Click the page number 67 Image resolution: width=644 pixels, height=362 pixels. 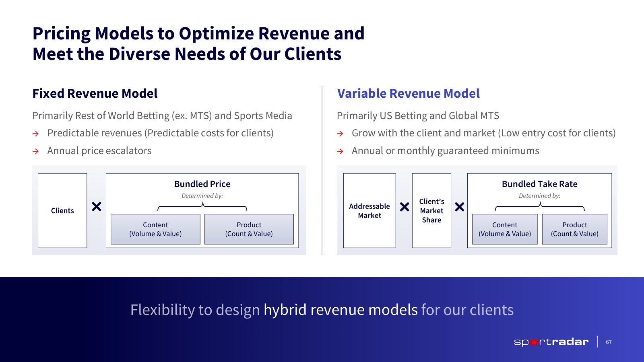tap(609, 342)
